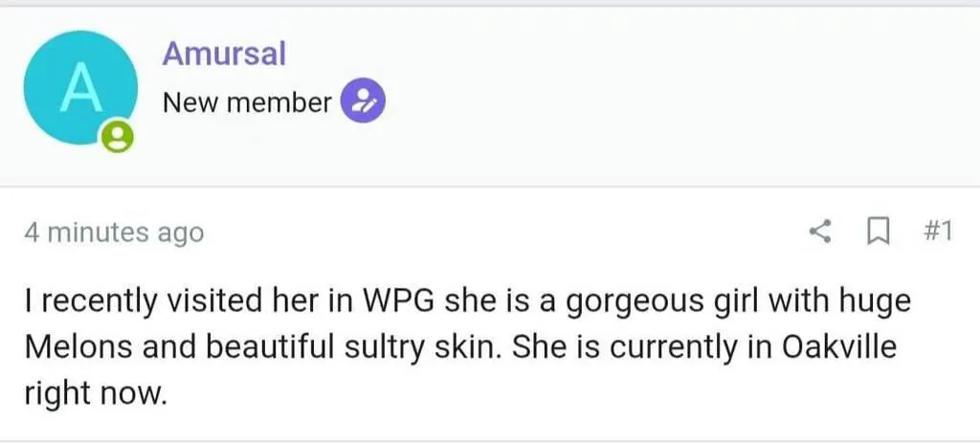Click the green online status indicator
Viewport: 980px width, 443px height.
(x=117, y=140)
